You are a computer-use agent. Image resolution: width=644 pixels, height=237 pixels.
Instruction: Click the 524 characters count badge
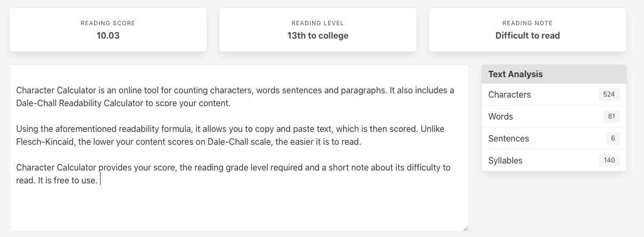pyautogui.click(x=609, y=94)
